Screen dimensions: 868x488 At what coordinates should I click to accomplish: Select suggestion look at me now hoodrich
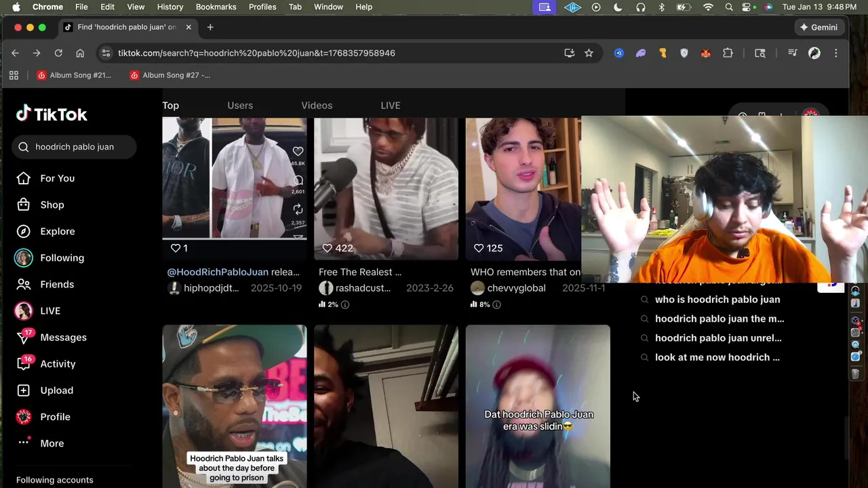click(717, 357)
